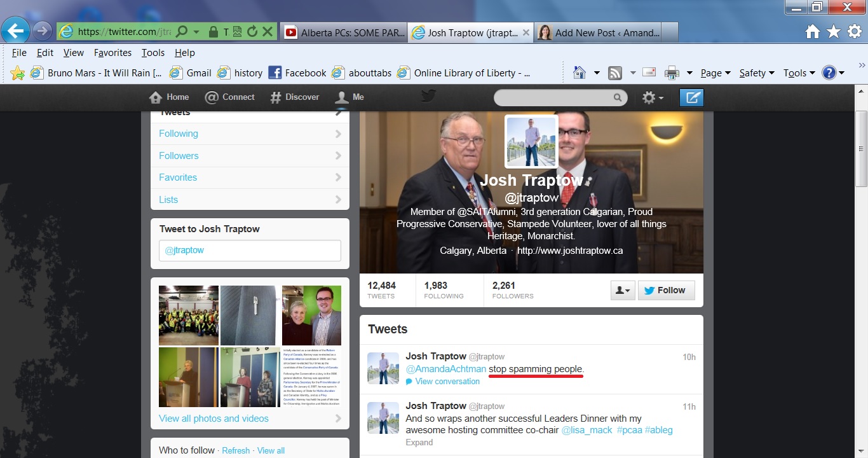Open the View conversation link
Image resolution: width=868 pixels, height=458 pixels.
click(x=447, y=382)
